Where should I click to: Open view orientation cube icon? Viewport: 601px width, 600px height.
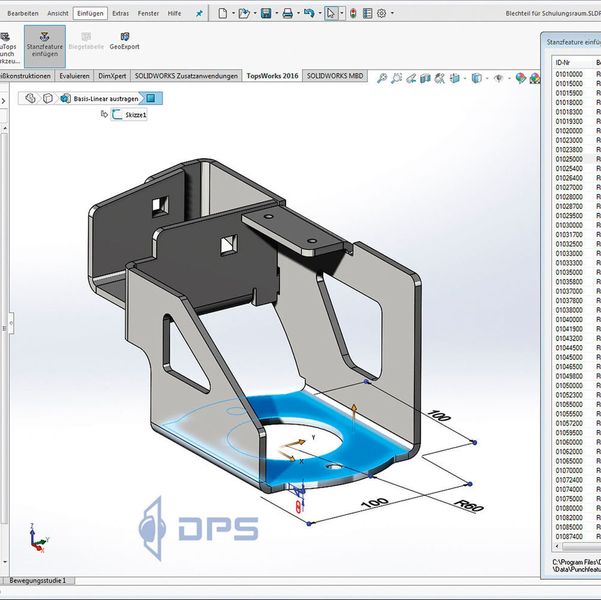(455, 78)
